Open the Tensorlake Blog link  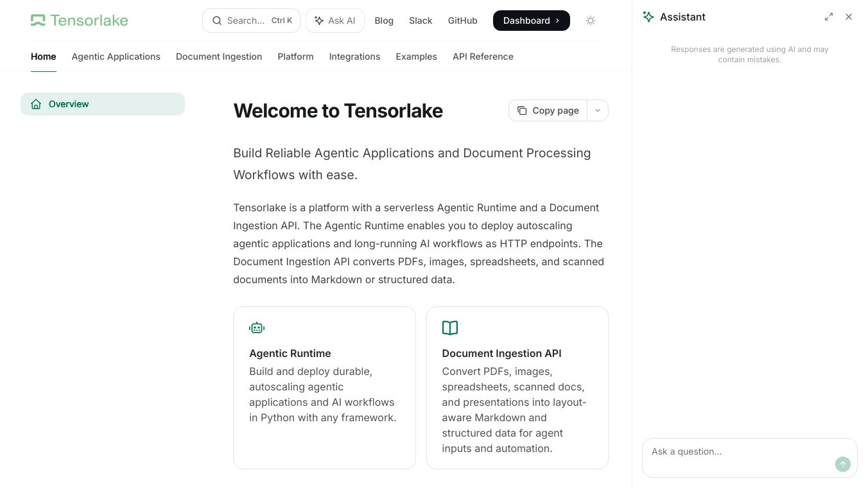pos(384,21)
